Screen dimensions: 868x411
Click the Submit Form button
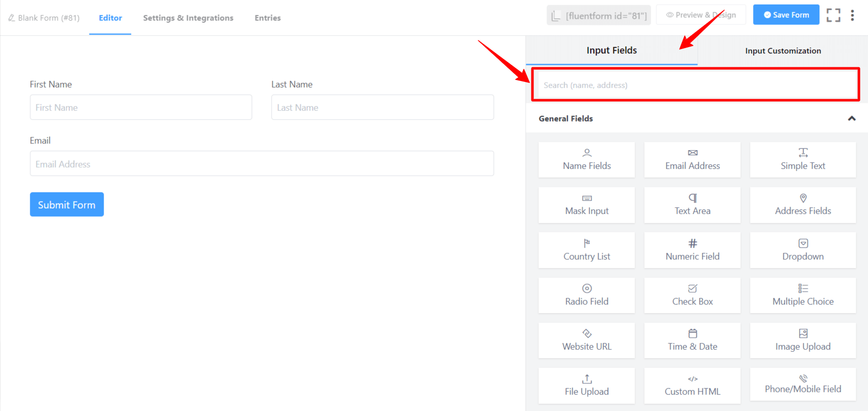67,204
